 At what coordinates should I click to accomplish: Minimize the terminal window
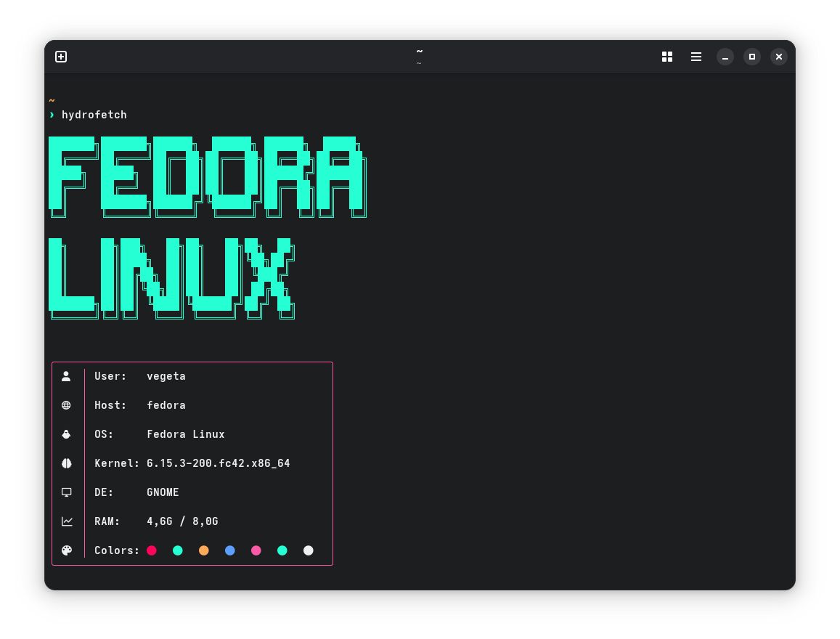coord(725,57)
